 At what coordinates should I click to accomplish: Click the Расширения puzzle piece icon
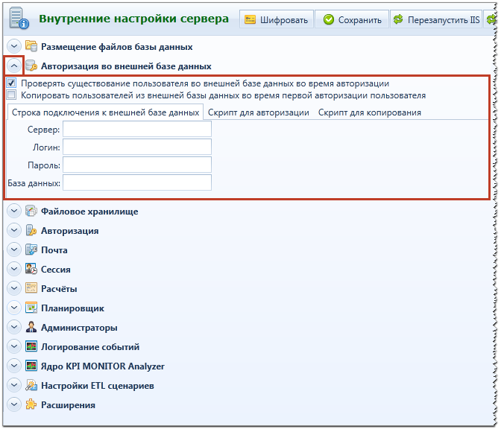tap(31, 404)
